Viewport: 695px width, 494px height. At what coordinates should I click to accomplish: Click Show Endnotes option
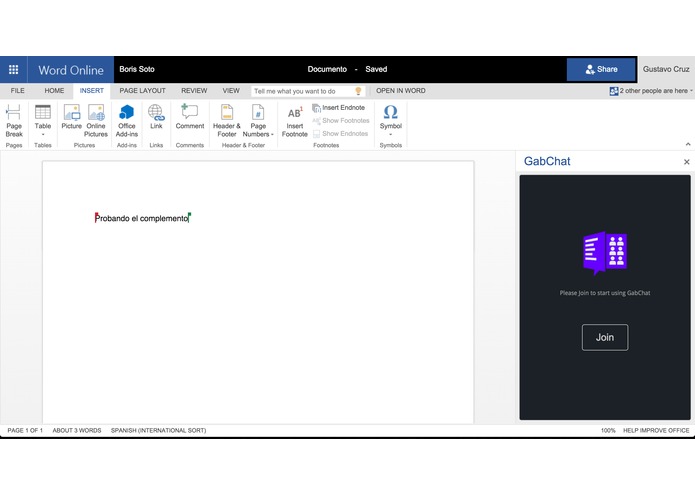pyautogui.click(x=340, y=133)
